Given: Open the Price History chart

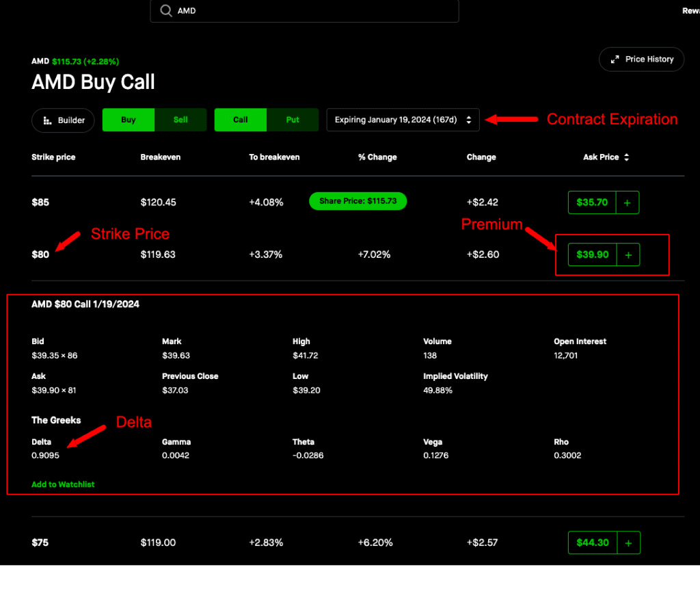Looking at the screenshot, I should tap(641, 60).
